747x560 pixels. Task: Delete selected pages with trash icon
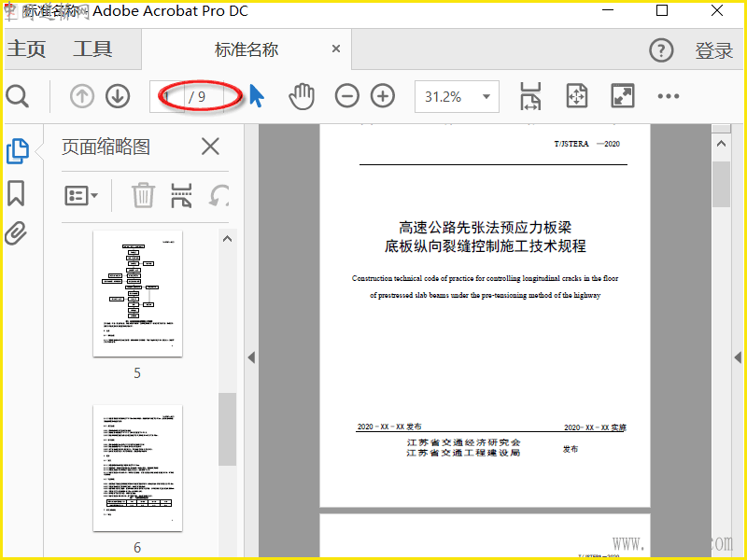143,195
